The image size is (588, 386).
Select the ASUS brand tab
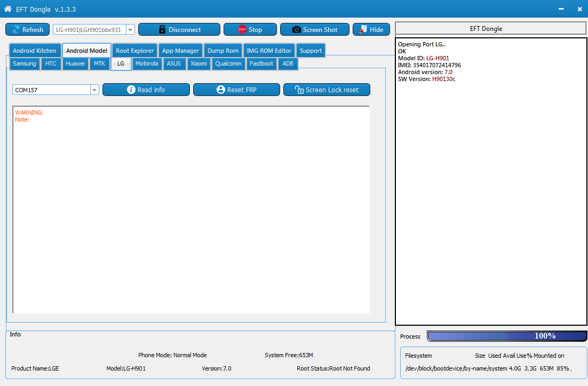click(x=173, y=63)
